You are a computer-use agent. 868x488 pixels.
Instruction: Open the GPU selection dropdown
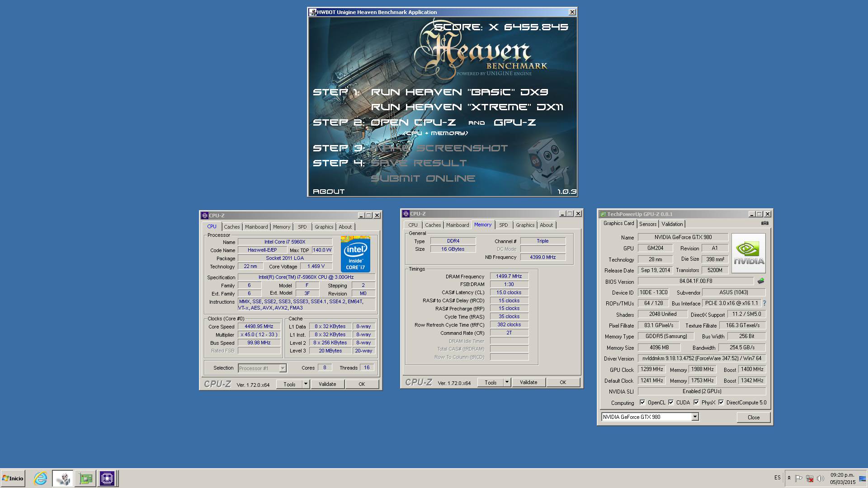pyautogui.click(x=695, y=417)
